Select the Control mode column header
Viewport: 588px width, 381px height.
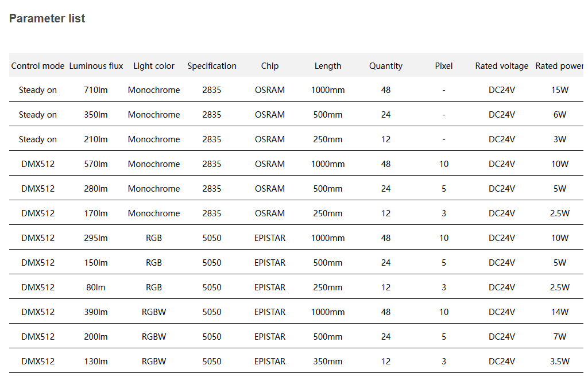click(38, 66)
